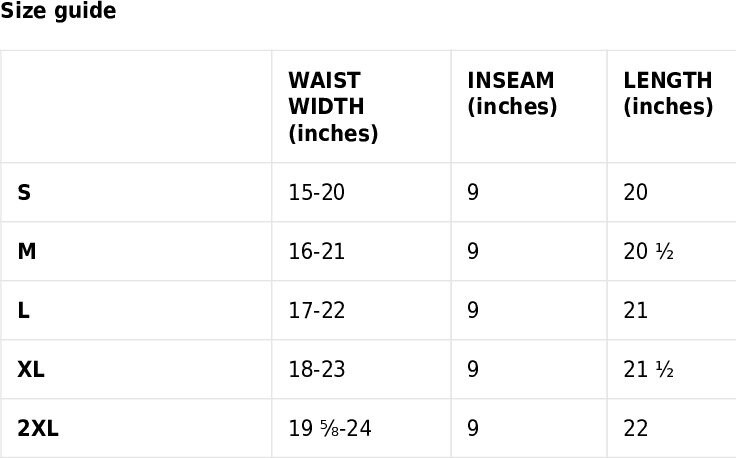
Task: Select the 20 ½ length cell
Action: [x=672, y=252]
